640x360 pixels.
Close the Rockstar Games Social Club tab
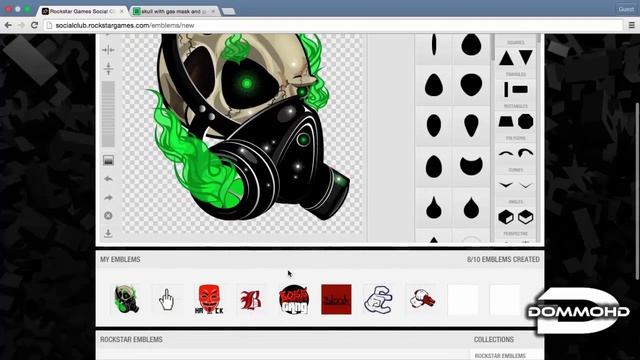pos(122,11)
